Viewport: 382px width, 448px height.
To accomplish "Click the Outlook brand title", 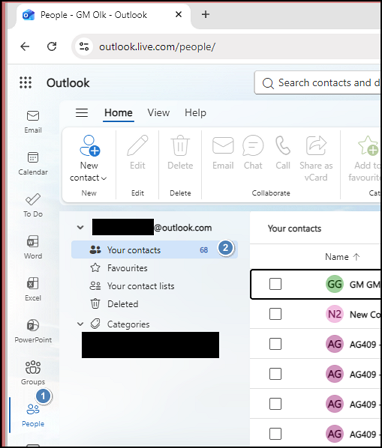I will pyautogui.click(x=68, y=83).
